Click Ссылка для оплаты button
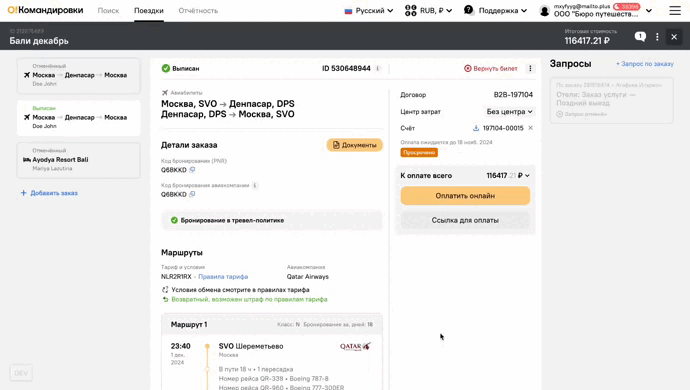The width and height of the screenshot is (690, 390). tap(465, 221)
